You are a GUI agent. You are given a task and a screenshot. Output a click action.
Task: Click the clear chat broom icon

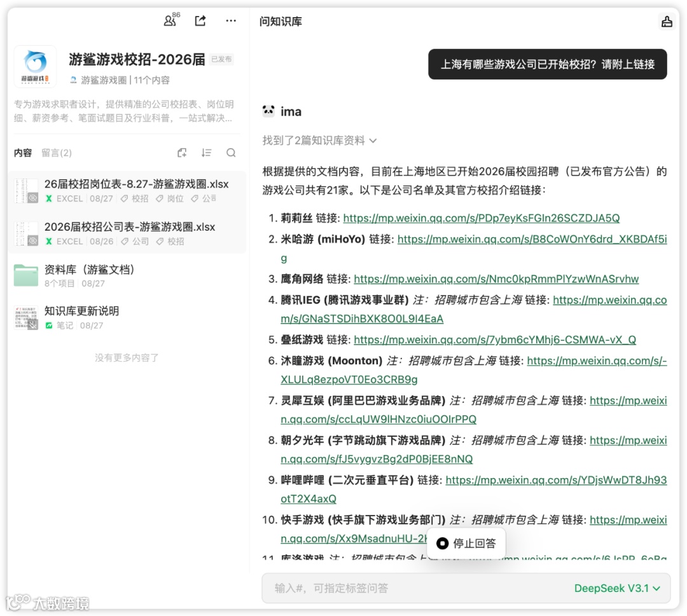[x=667, y=21]
